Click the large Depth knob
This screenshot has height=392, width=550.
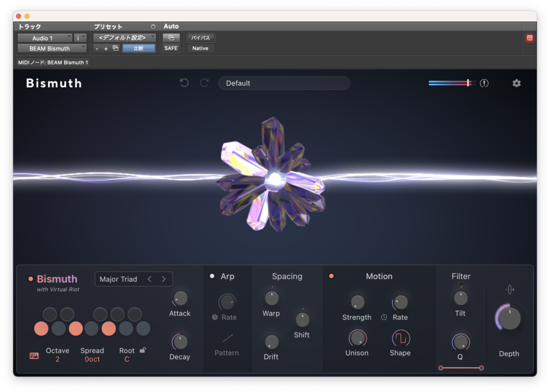pyautogui.click(x=509, y=318)
